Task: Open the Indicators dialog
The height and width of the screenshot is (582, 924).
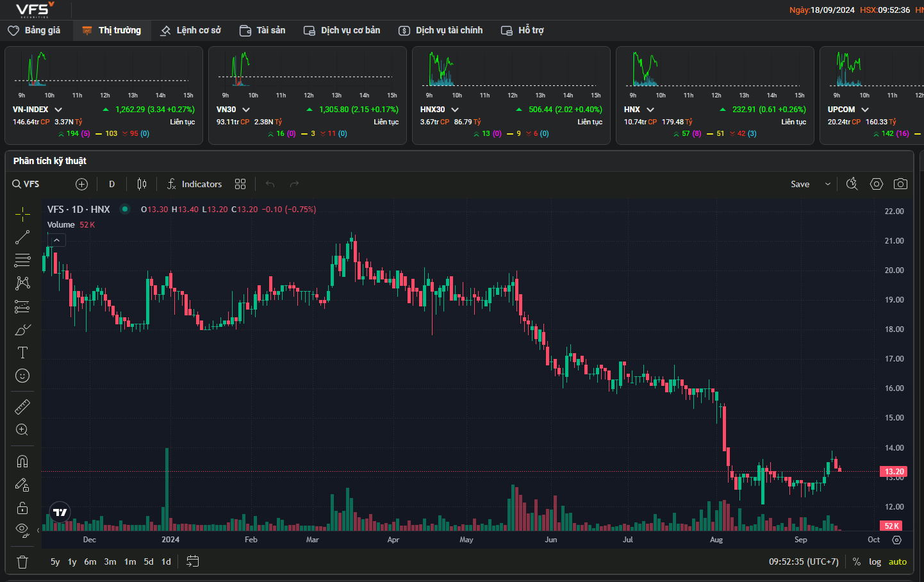Action: click(x=194, y=184)
